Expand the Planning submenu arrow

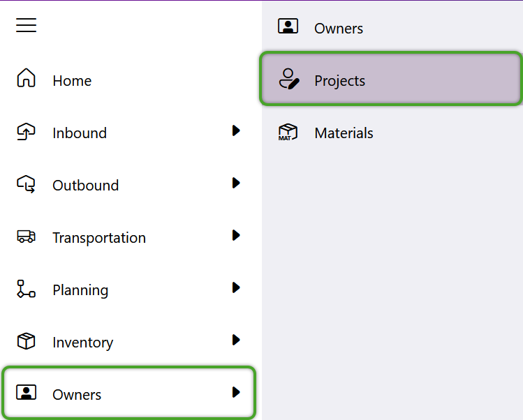(236, 287)
